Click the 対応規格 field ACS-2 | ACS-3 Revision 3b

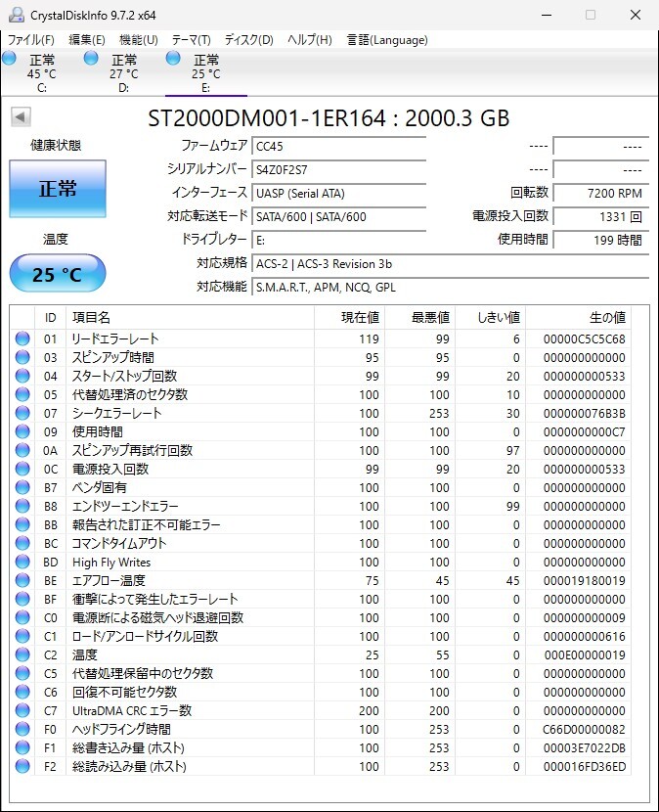[x=450, y=263]
